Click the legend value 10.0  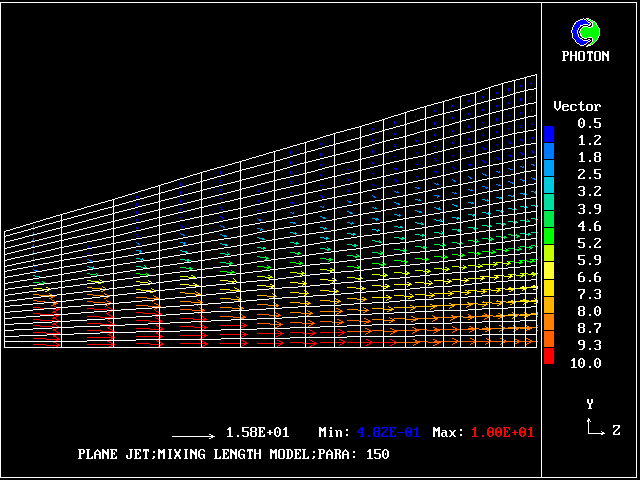click(585, 363)
